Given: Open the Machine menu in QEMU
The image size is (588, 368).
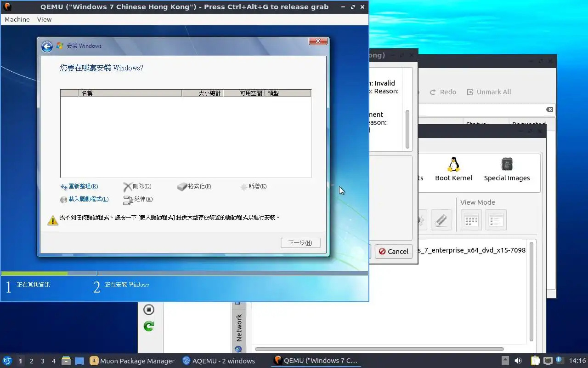Looking at the screenshot, I should (17, 19).
